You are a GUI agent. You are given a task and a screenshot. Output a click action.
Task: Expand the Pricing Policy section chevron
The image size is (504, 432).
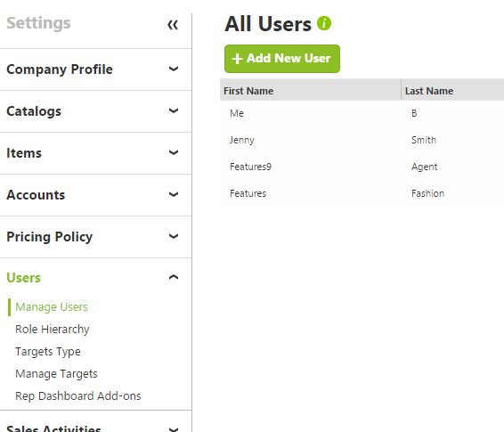[x=174, y=236]
